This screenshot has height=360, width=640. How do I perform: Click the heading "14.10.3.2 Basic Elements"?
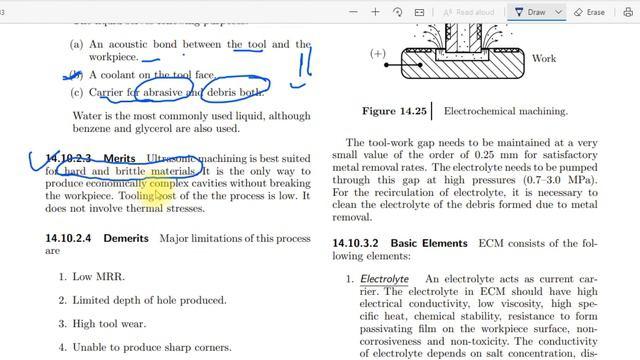point(400,243)
